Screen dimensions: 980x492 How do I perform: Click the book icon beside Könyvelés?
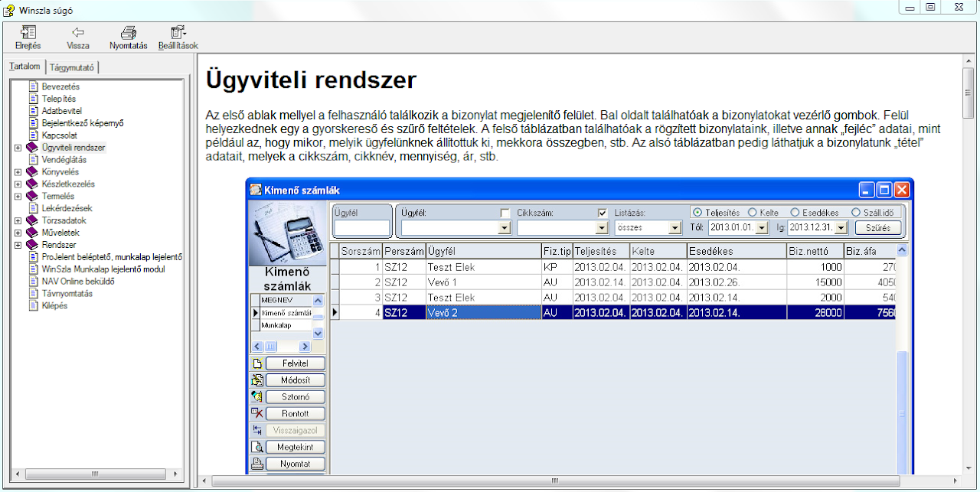(31, 172)
